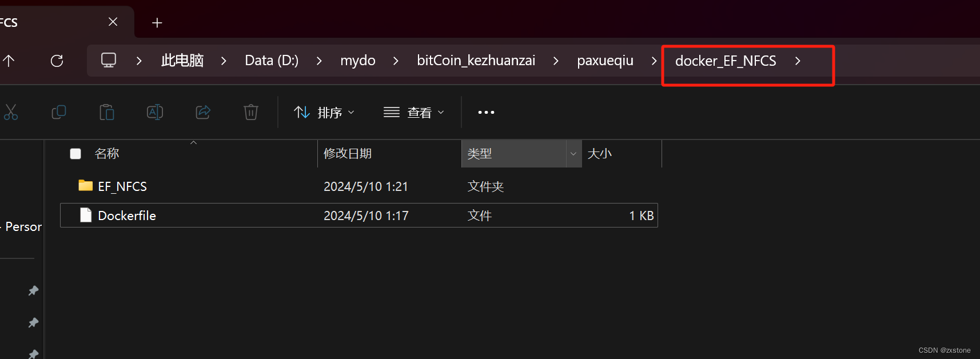Open a new tab with plus button
This screenshot has height=359, width=980.
(157, 23)
